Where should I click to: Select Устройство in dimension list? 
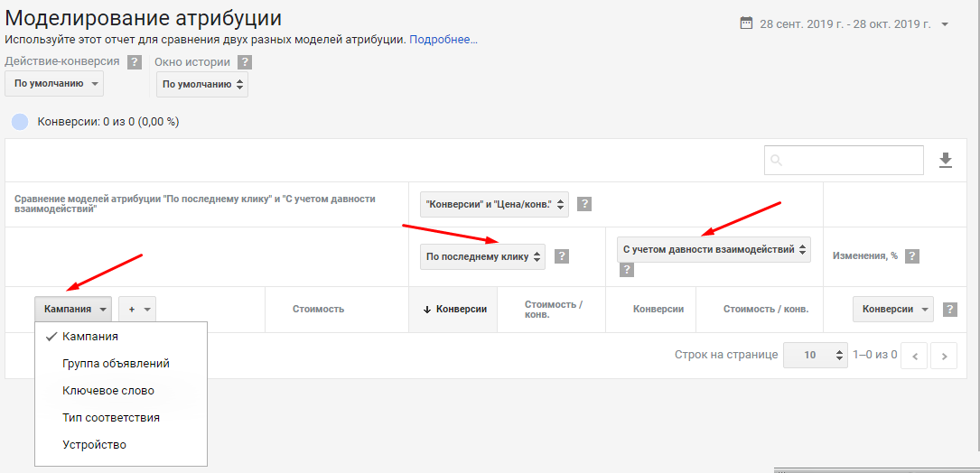click(x=94, y=445)
